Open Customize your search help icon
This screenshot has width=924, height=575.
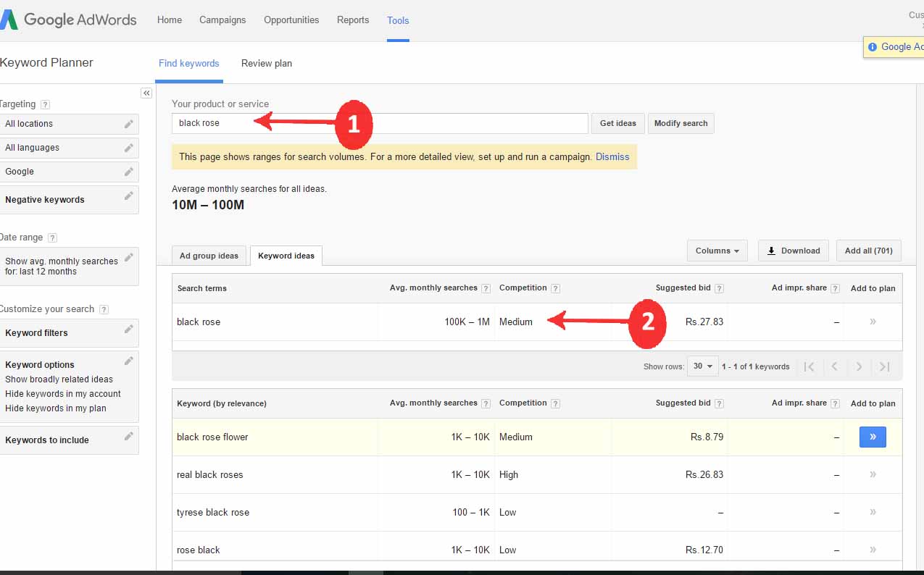tap(104, 309)
